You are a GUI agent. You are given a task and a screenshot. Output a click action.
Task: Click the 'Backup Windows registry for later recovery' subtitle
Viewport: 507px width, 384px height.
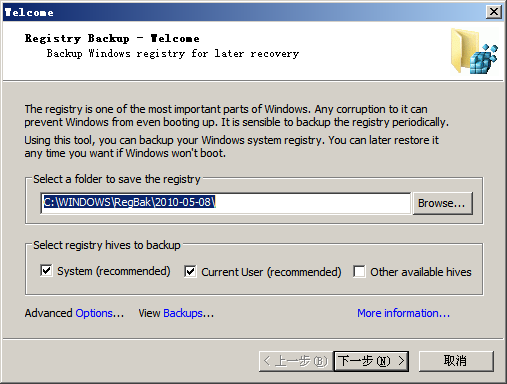coord(173,53)
